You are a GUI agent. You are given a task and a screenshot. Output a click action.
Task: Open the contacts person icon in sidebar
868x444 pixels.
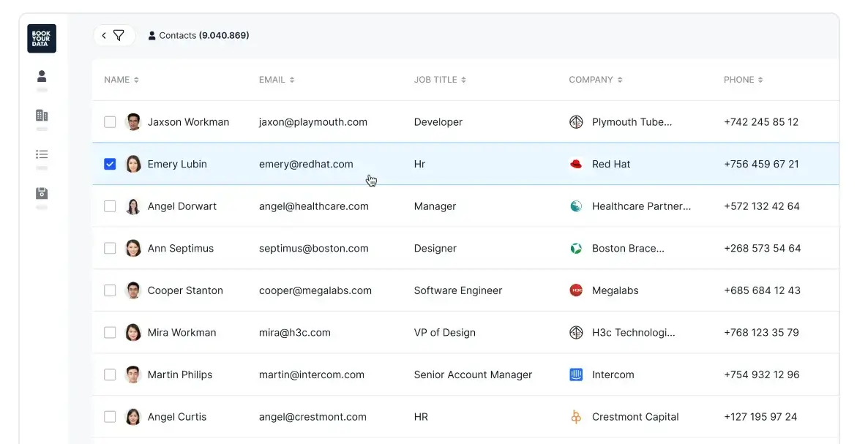point(42,76)
